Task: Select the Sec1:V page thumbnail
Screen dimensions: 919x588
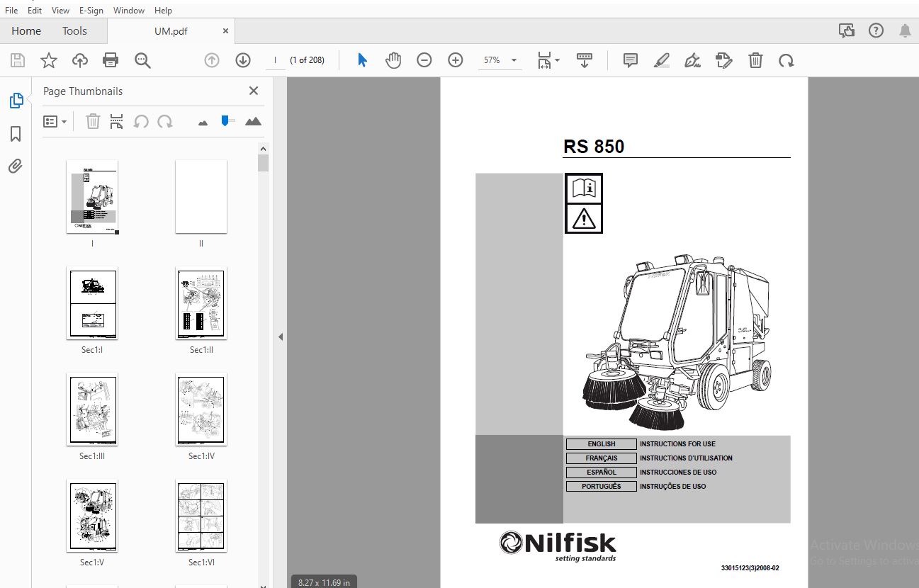Action: (92, 516)
